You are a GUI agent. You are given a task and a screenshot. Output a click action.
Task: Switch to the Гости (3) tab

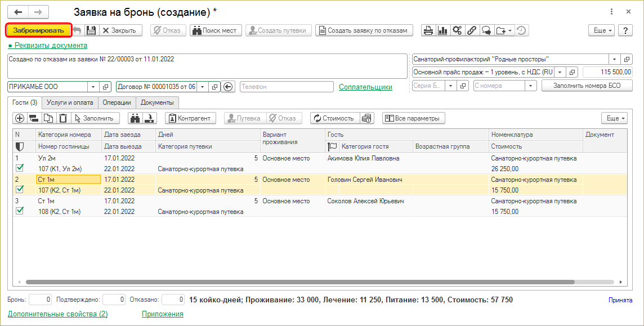coord(25,102)
